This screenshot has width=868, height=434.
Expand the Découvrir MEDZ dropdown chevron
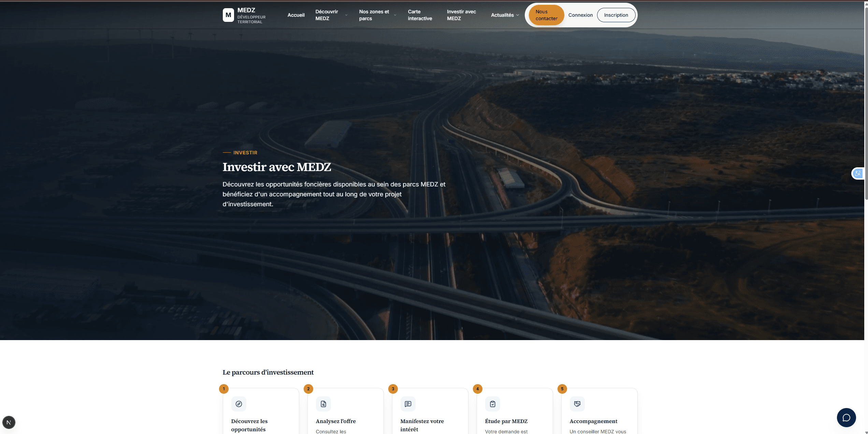coord(346,15)
